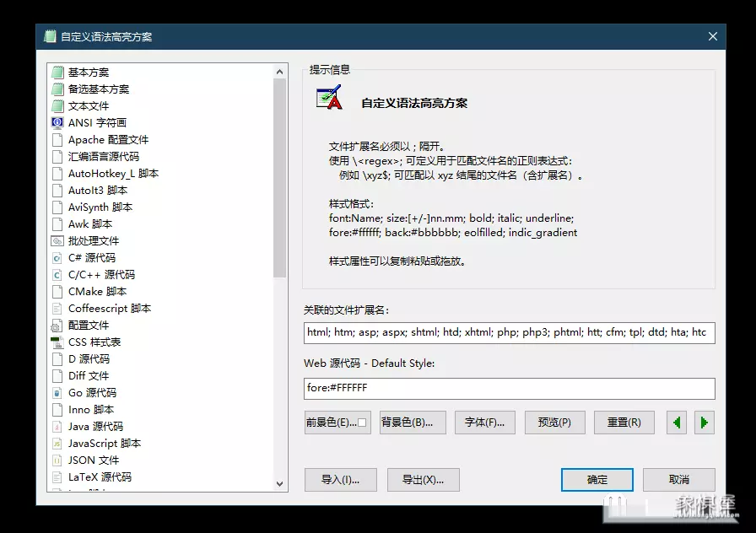Click the scheme list scroll-down arrow
756x533 pixels.
click(279, 484)
